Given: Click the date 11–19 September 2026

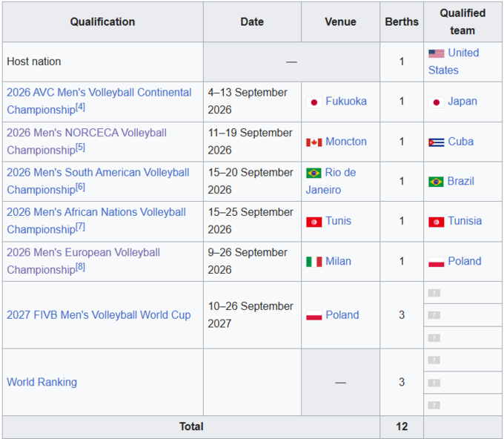Looking at the screenshot, I should tap(250, 141).
